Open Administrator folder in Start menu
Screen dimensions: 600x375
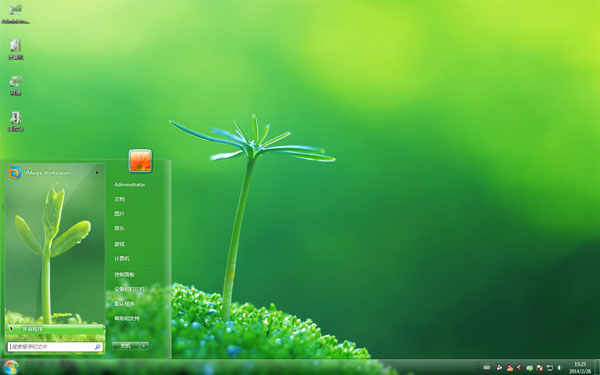click(x=130, y=184)
